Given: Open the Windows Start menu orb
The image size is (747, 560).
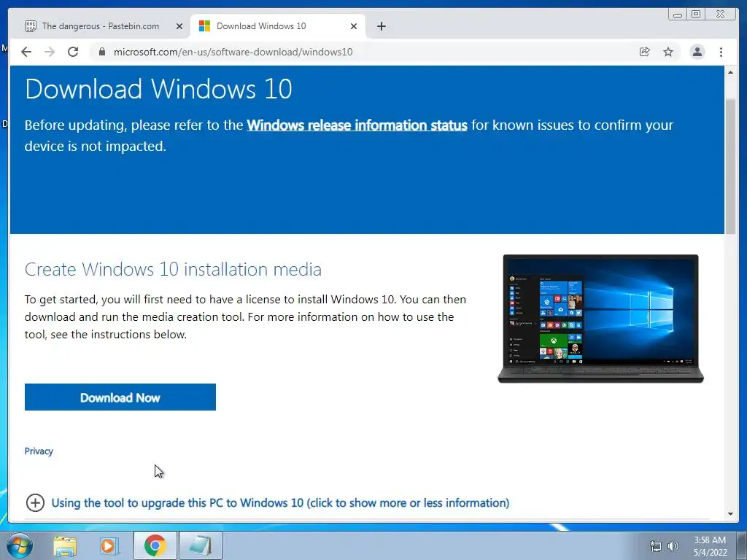Looking at the screenshot, I should pos(18,545).
